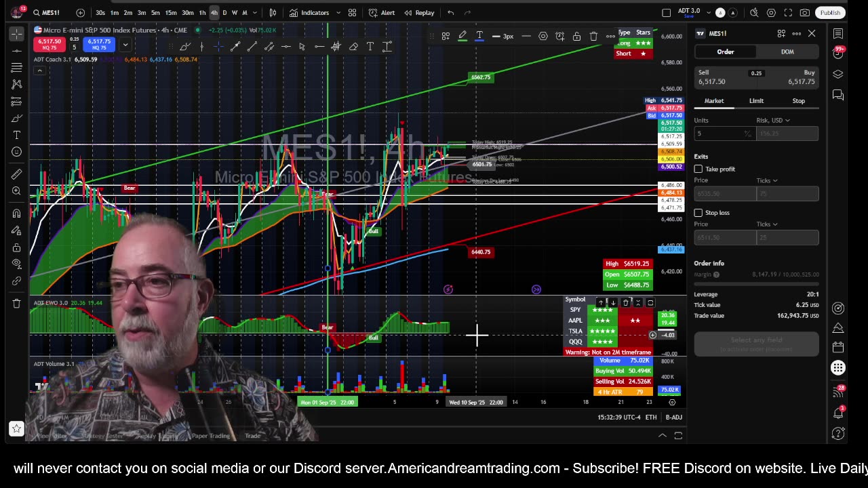The image size is (868, 488).
Task: Delete the selected drawing with trash icon
Action: tap(593, 36)
